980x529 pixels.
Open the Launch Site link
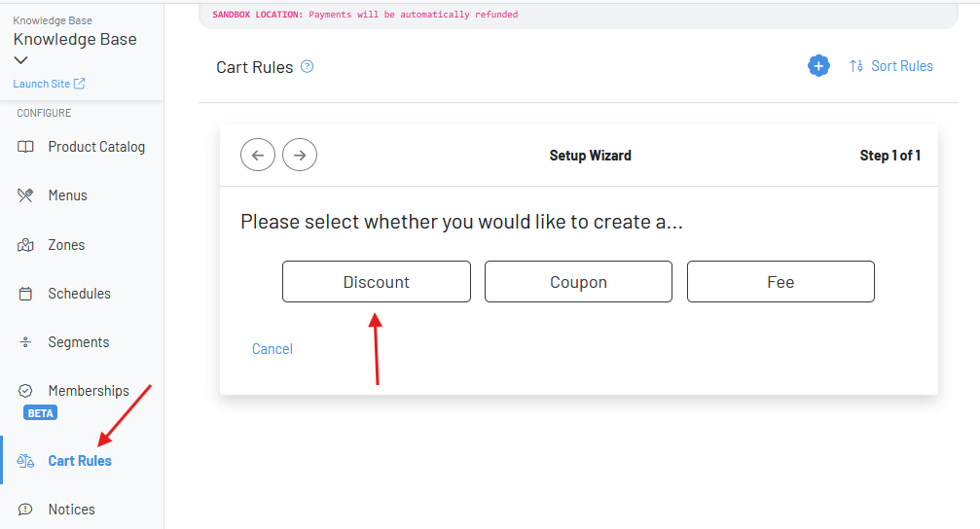tap(49, 84)
